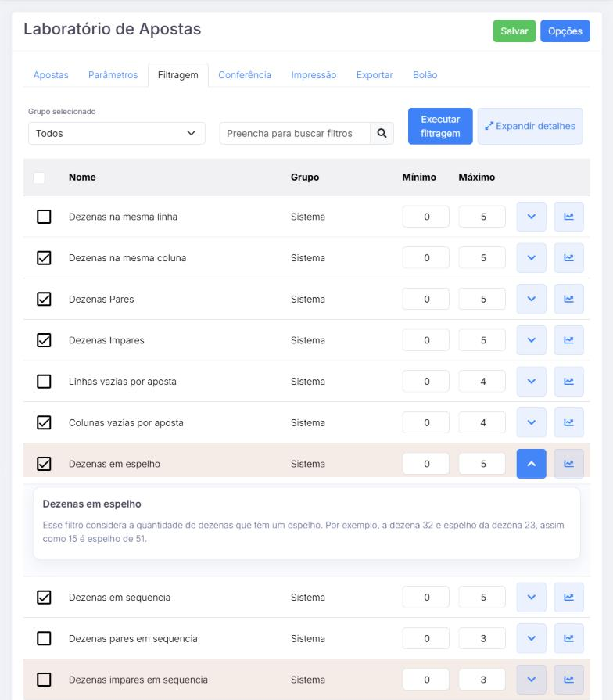Image resolution: width=613 pixels, height=700 pixels.
Task: Expand Dezenas impares em sequencia details
Action: [531, 680]
